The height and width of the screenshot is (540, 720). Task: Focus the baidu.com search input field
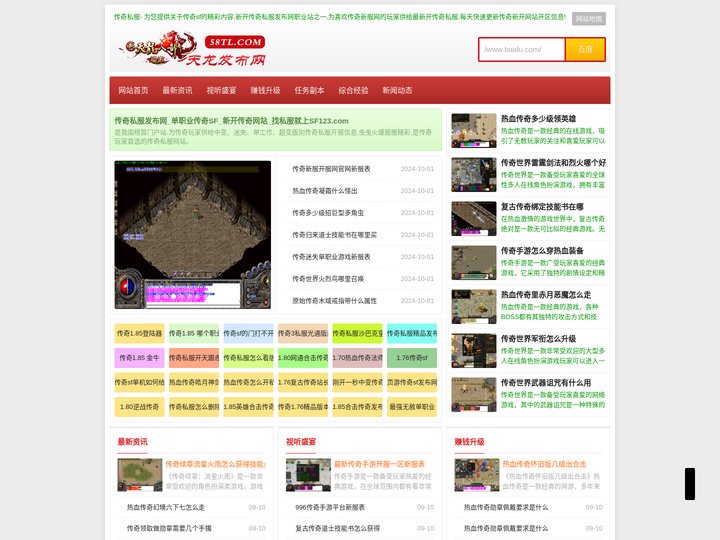pos(522,50)
